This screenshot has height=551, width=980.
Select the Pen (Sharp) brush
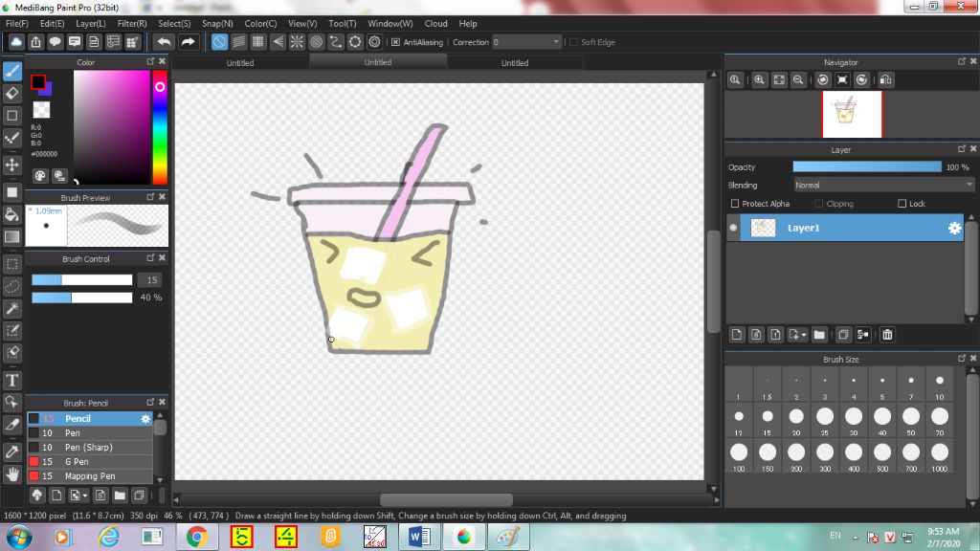(90, 448)
